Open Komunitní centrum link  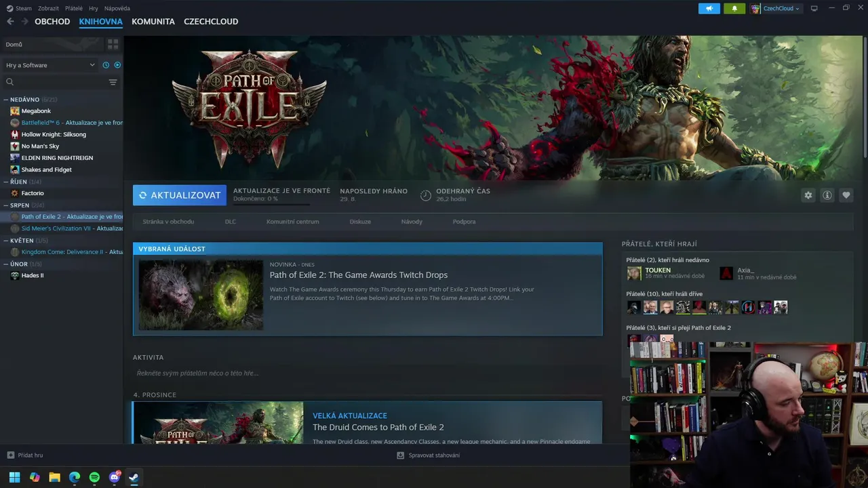[x=293, y=222]
